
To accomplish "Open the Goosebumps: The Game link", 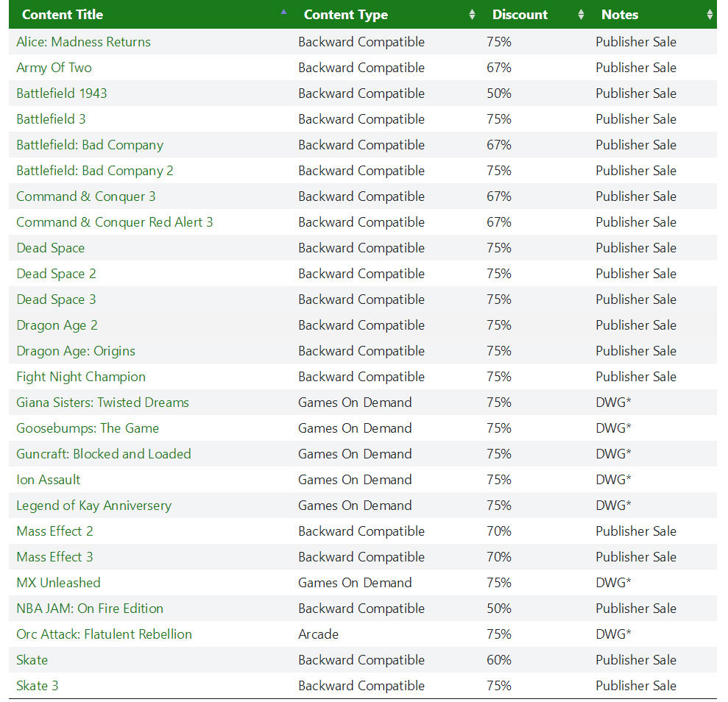I will [x=88, y=428].
